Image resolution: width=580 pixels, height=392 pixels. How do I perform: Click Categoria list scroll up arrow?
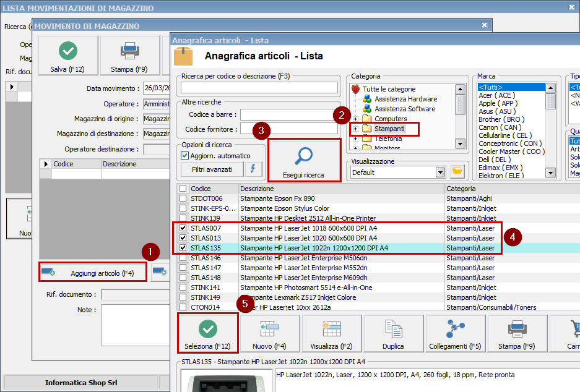(x=460, y=89)
